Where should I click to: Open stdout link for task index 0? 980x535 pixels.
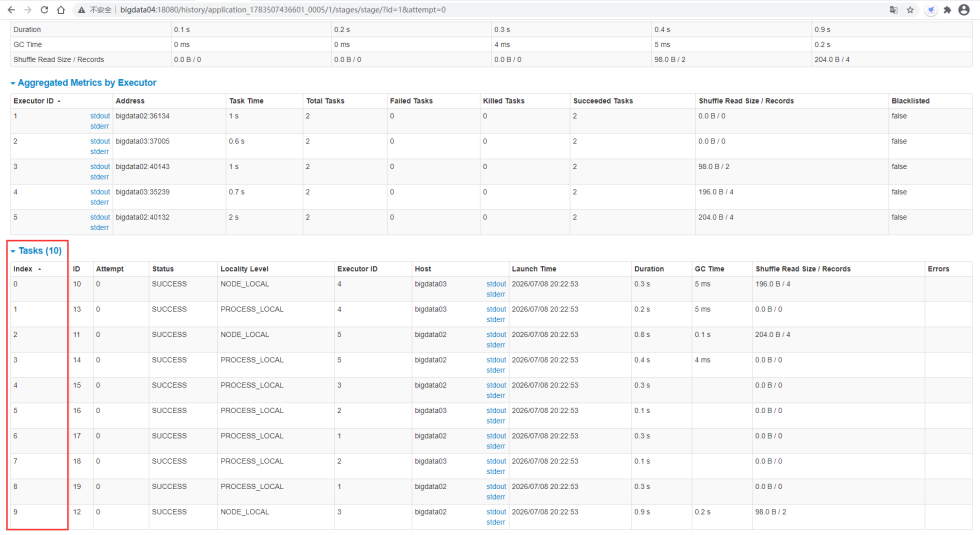(496, 284)
